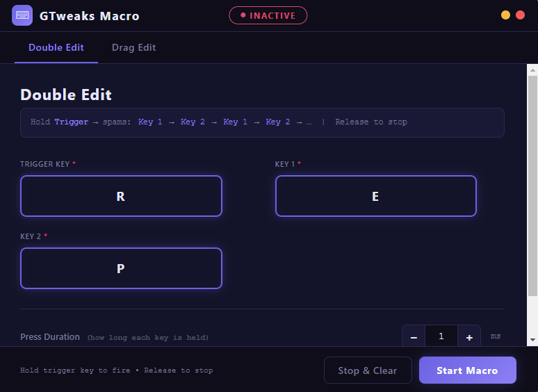538x392 pixels.
Task: Click the 'Trigger' word in the hint bar
Action: [x=72, y=122]
